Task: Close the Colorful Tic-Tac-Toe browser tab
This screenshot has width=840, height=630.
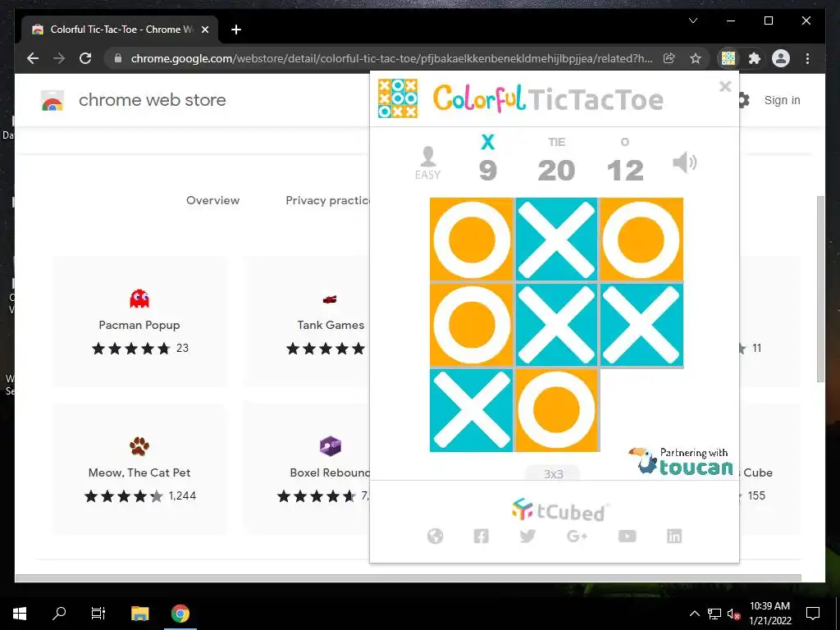Action: (x=204, y=30)
